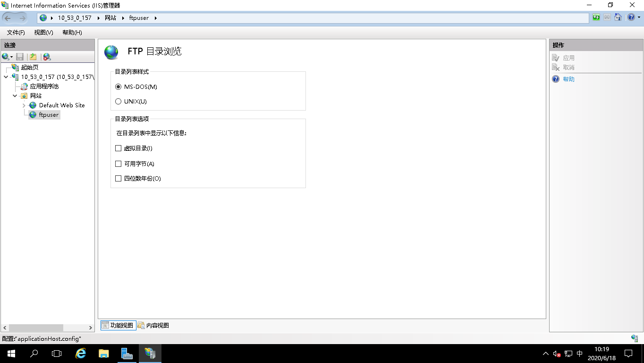Click the scroll left arrow in connections pane
Viewport: 644px width, 363px height.
[x=5, y=328]
